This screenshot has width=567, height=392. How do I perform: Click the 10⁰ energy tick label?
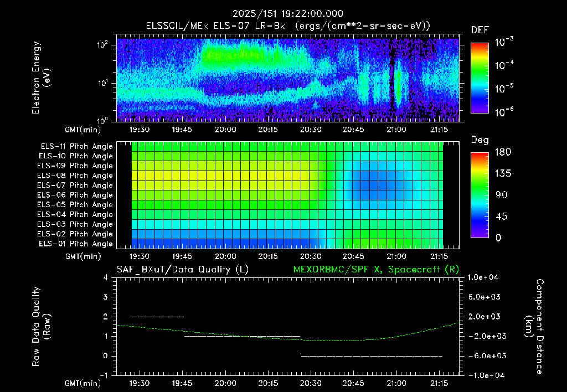[102, 120]
